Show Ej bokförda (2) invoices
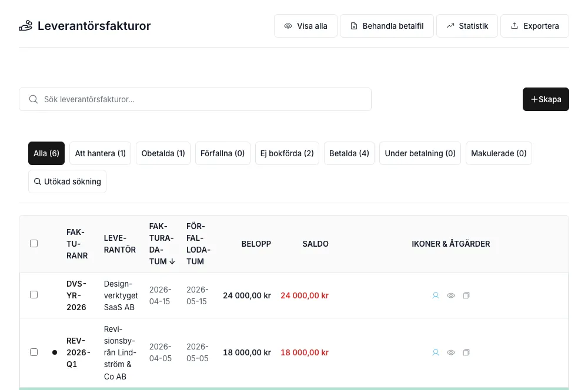 click(x=287, y=153)
